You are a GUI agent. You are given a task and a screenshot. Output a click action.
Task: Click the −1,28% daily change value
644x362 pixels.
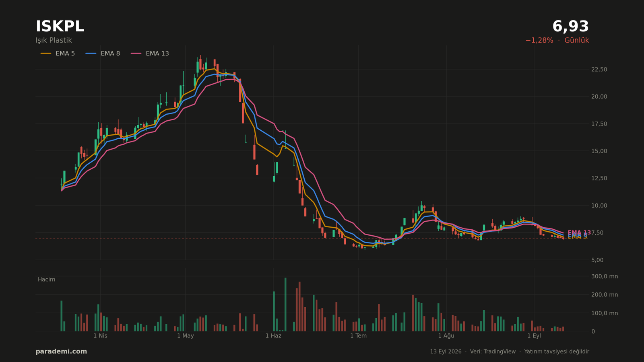[x=539, y=40]
